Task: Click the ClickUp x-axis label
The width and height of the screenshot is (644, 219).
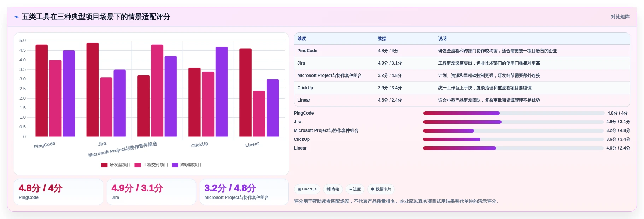Action: (200, 145)
